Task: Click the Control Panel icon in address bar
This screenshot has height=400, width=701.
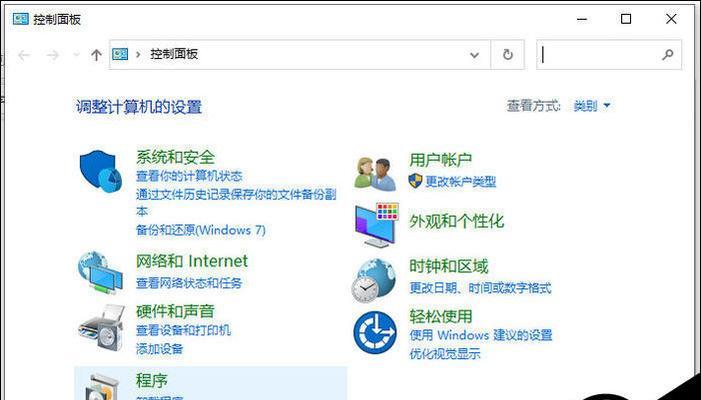Action: [120, 55]
